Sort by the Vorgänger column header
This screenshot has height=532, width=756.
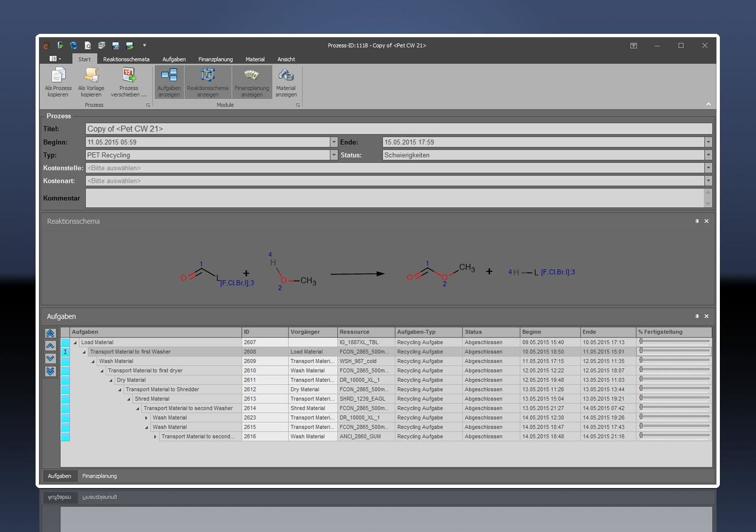point(313,332)
